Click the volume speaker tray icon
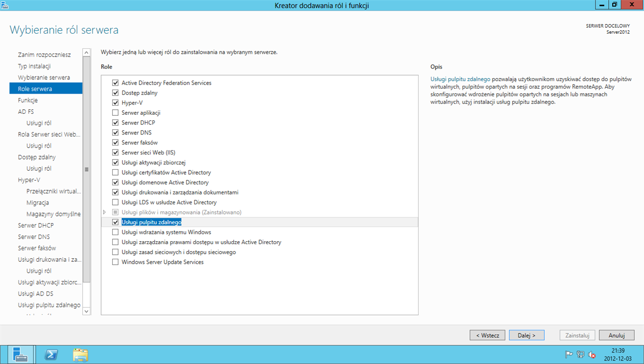 592,354
